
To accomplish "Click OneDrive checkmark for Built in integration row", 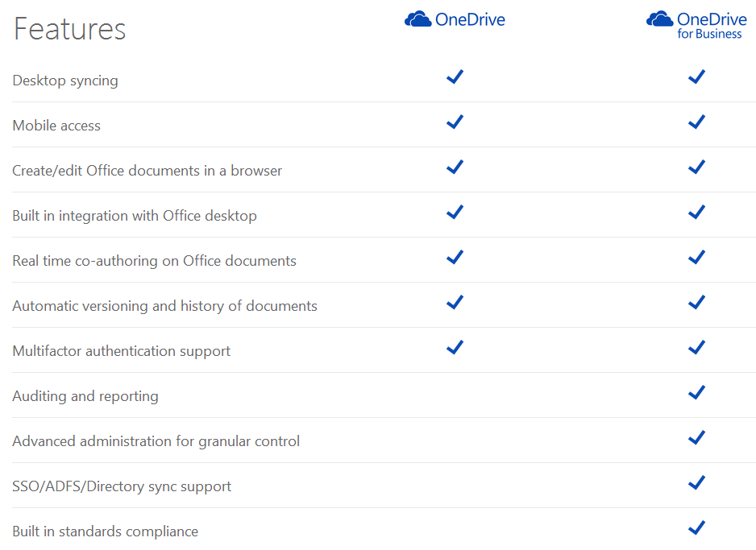I will 455,212.
